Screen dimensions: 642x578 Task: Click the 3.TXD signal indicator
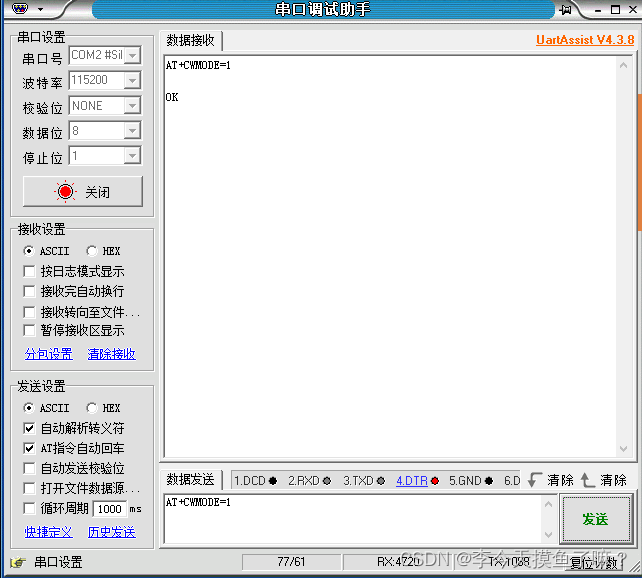coord(364,481)
